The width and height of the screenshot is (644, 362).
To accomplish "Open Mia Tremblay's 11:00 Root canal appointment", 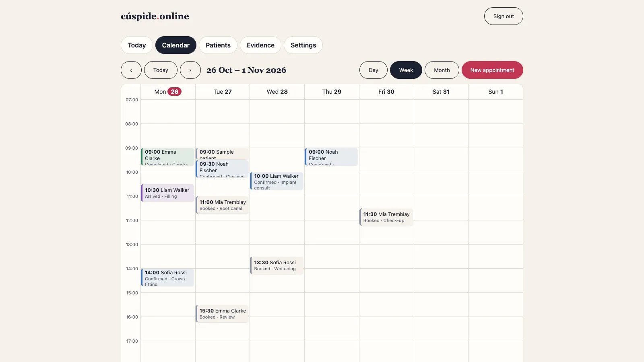I will pyautogui.click(x=222, y=205).
